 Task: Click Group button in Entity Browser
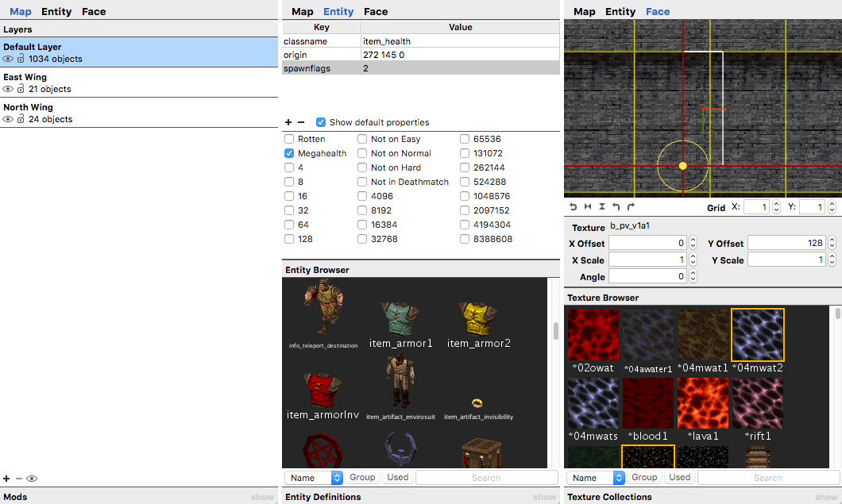[362, 477]
